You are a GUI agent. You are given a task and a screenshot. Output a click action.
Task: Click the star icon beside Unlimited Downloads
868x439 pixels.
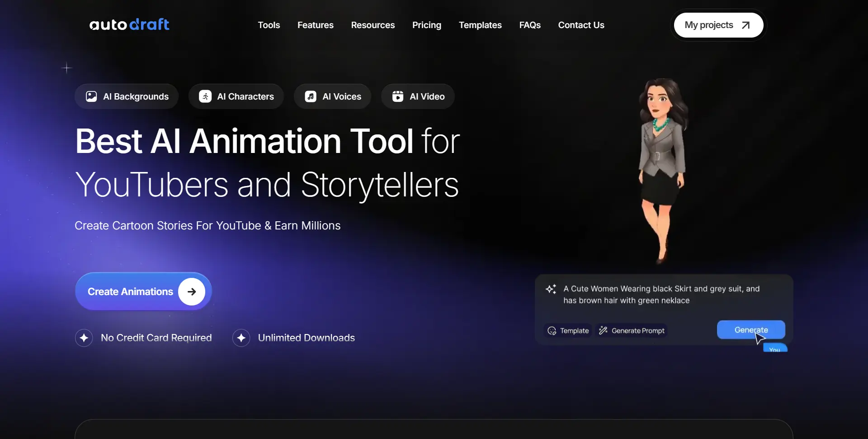241,338
